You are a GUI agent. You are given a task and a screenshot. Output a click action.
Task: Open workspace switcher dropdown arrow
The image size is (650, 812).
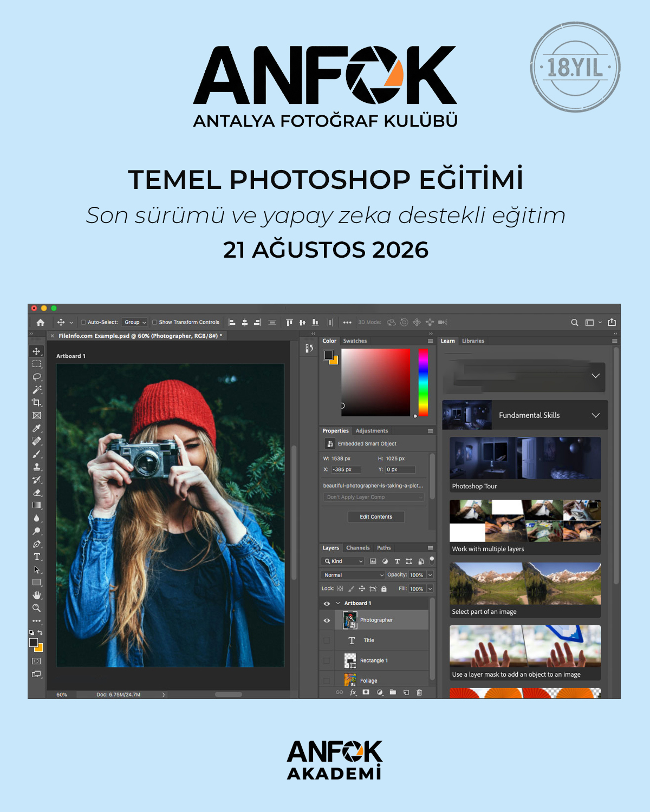[600, 322]
